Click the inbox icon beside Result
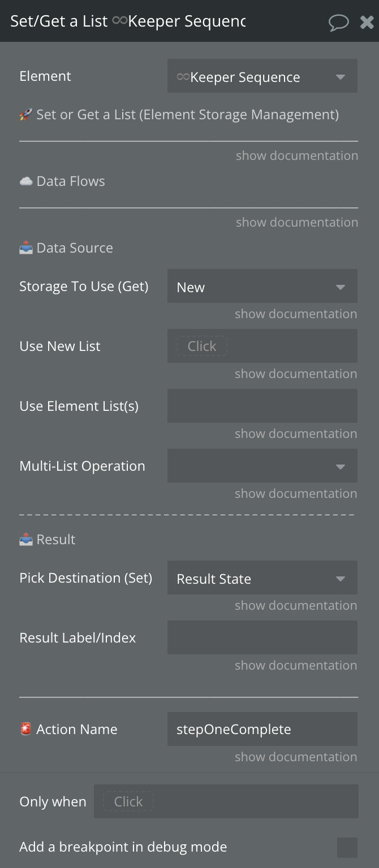The width and height of the screenshot is (379, 868). (x=26, y=540)
